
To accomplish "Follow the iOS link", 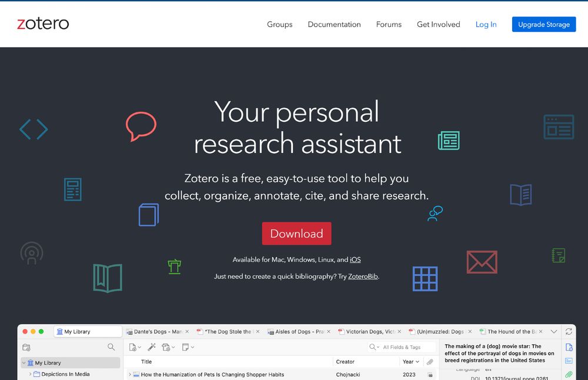I will coord(355,259).
